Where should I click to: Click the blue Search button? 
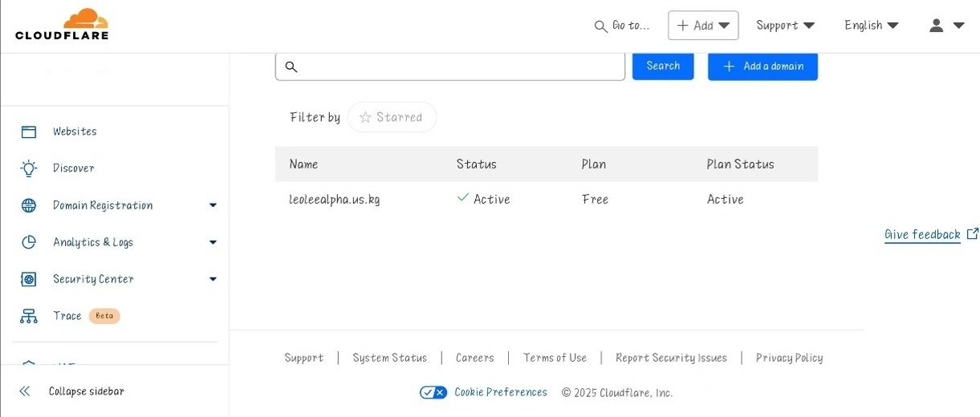(x=663, y=66)
